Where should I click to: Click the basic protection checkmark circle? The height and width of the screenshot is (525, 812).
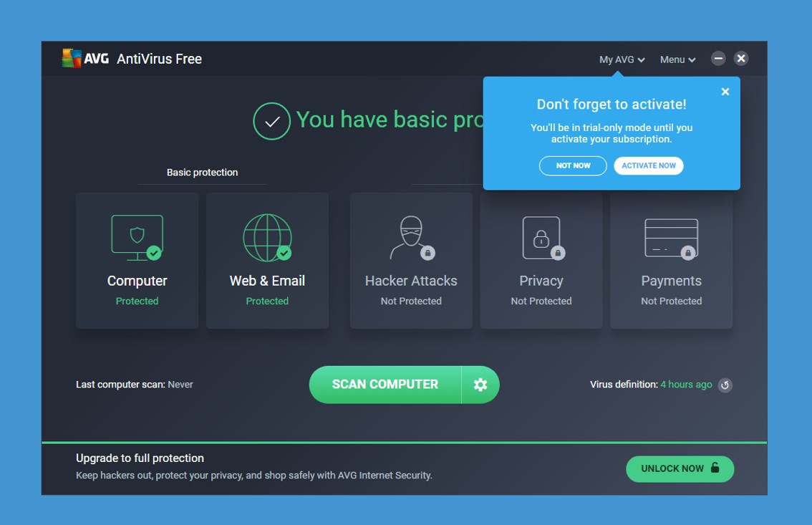271,121
